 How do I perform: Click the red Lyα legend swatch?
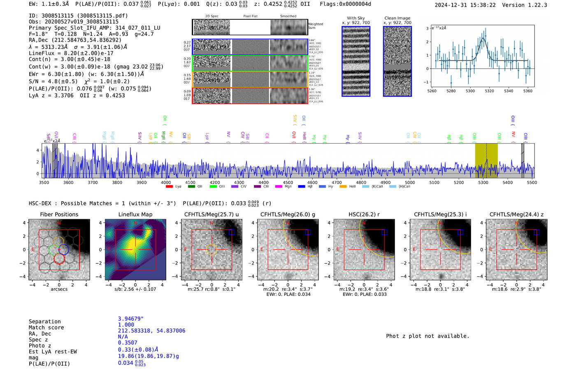coord(169,187)
